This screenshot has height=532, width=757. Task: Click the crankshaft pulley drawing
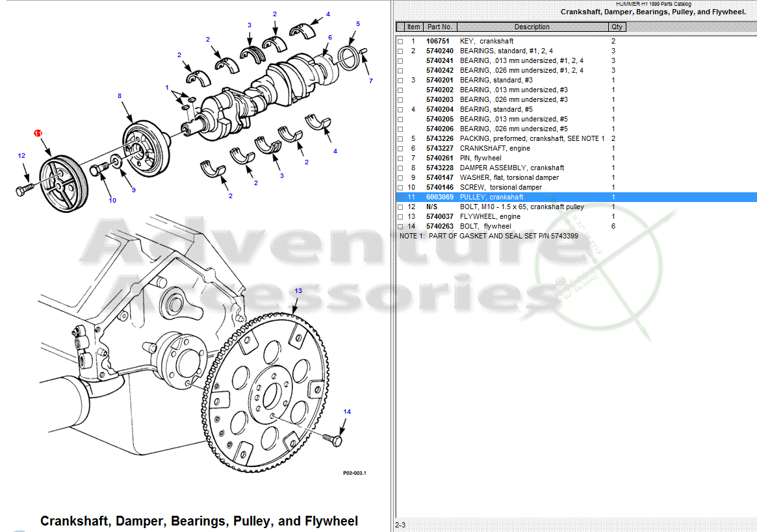63,183
